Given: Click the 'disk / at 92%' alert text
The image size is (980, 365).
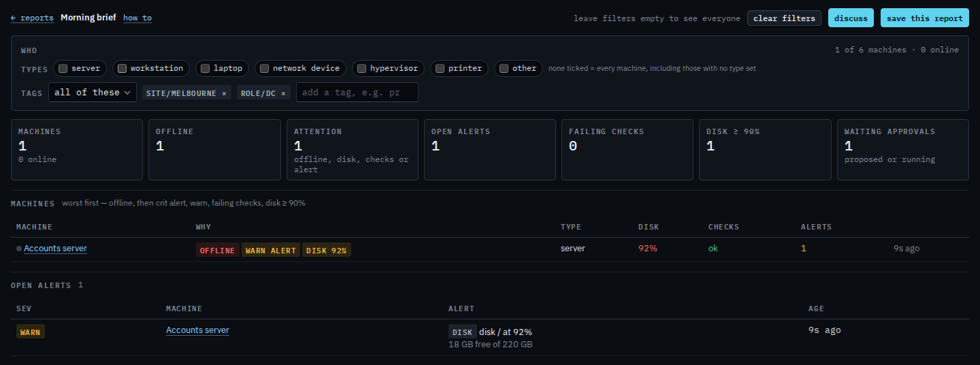Looking at the screenshot, I should pyautogui.click(x=506, y=332).
